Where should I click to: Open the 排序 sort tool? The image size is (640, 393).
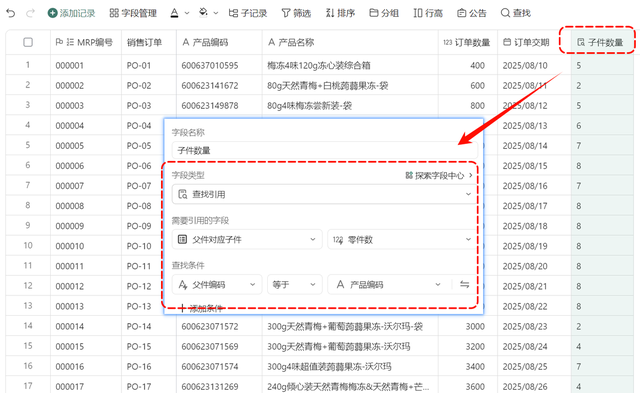pyautogui.click(x=340, y=13)
